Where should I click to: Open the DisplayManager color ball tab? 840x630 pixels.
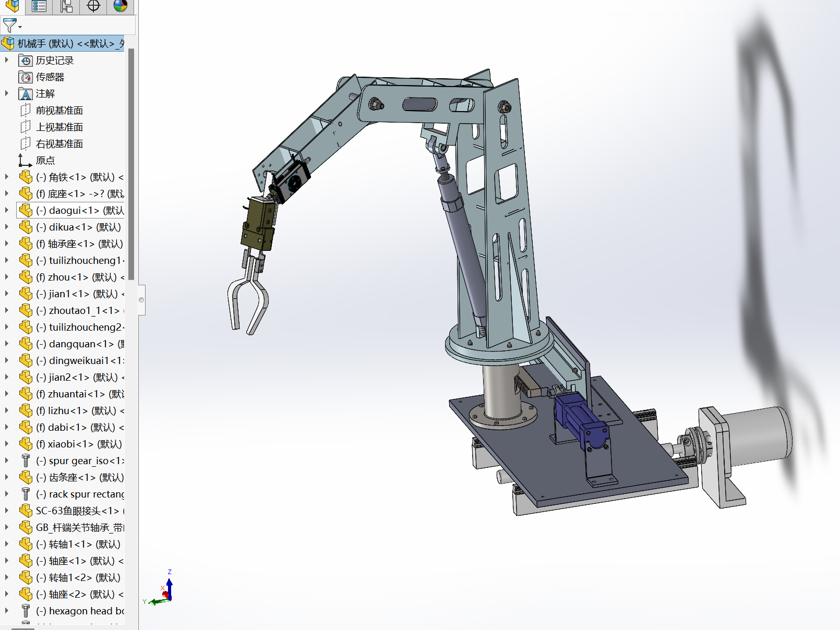point(121,6)
